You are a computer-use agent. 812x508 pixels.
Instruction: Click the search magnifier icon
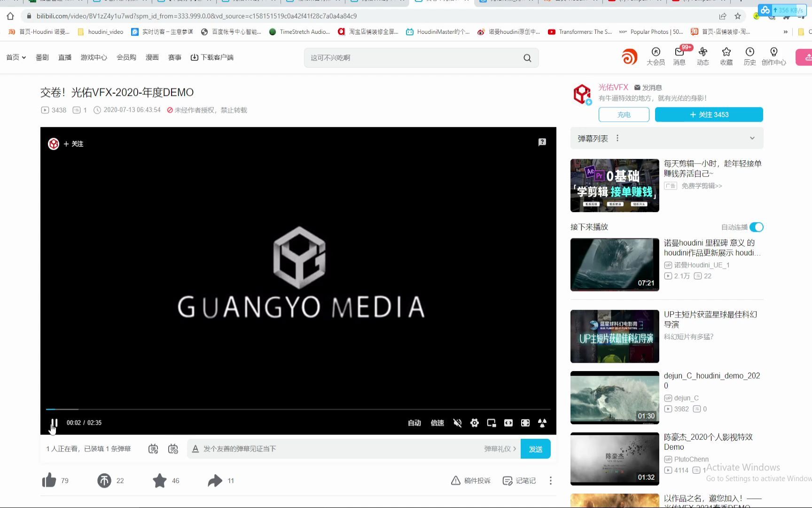(527, 58)
